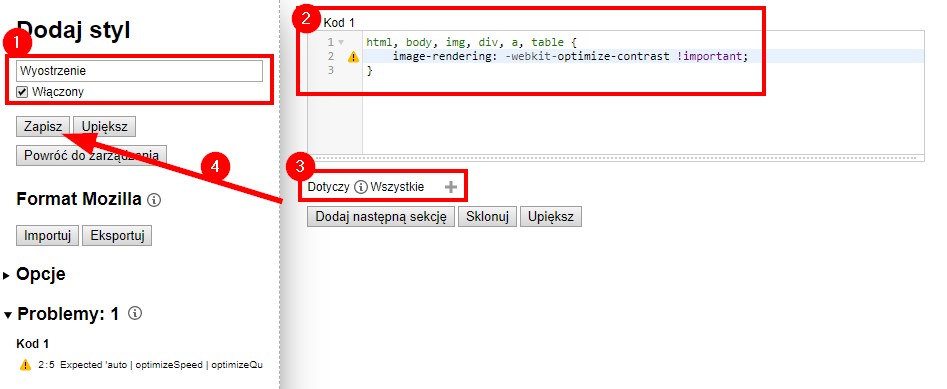Click the warning icon in line 2 gutter

353,57
